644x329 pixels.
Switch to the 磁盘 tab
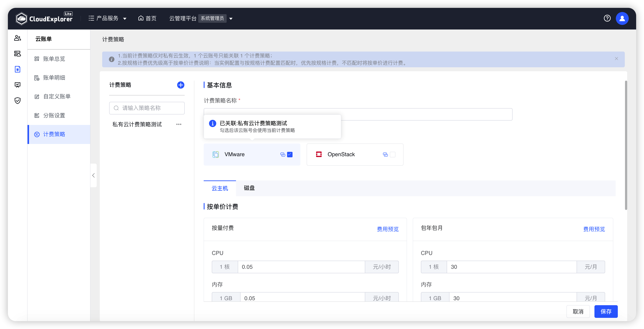click(x=249, y=188)
